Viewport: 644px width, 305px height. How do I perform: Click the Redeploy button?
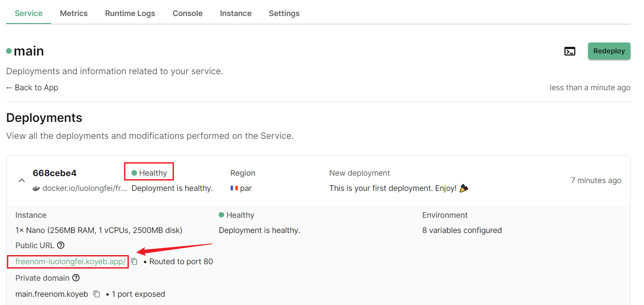tap(609, 51)
